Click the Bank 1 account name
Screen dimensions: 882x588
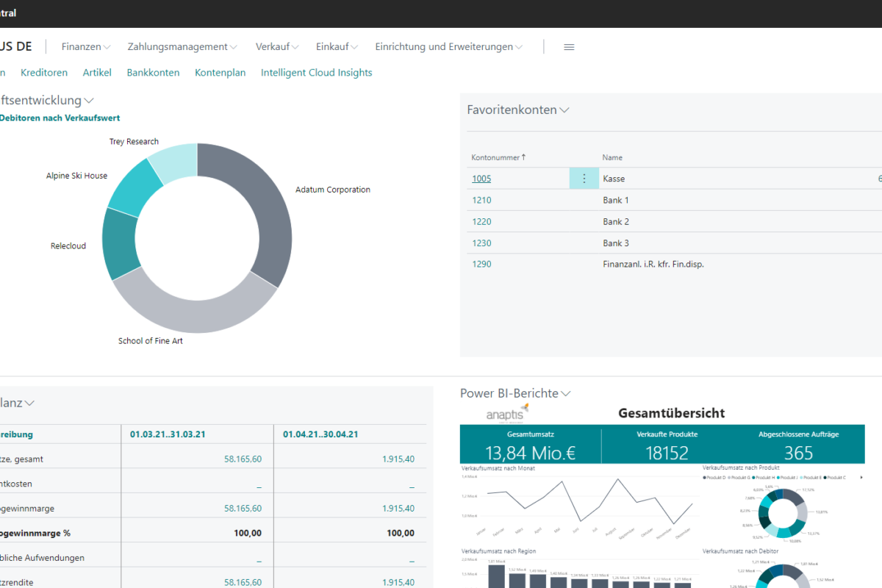pos(616,200)
